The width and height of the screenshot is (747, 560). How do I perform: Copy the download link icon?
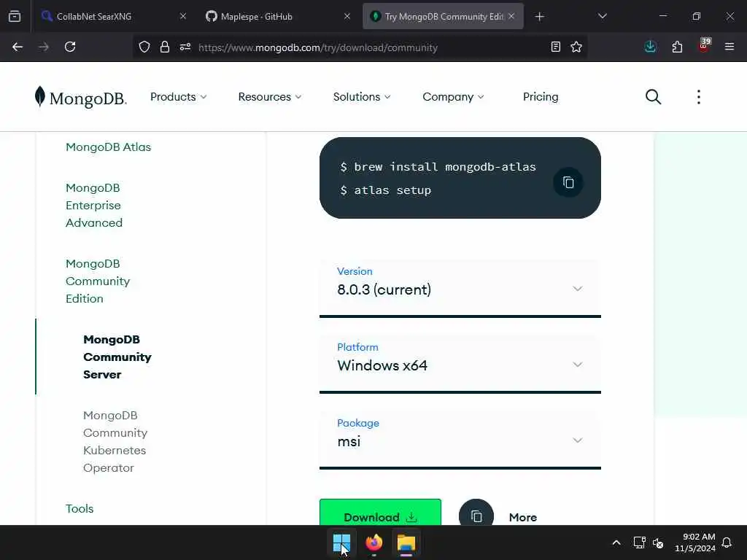pyautogui.click(x=476, y=516)
